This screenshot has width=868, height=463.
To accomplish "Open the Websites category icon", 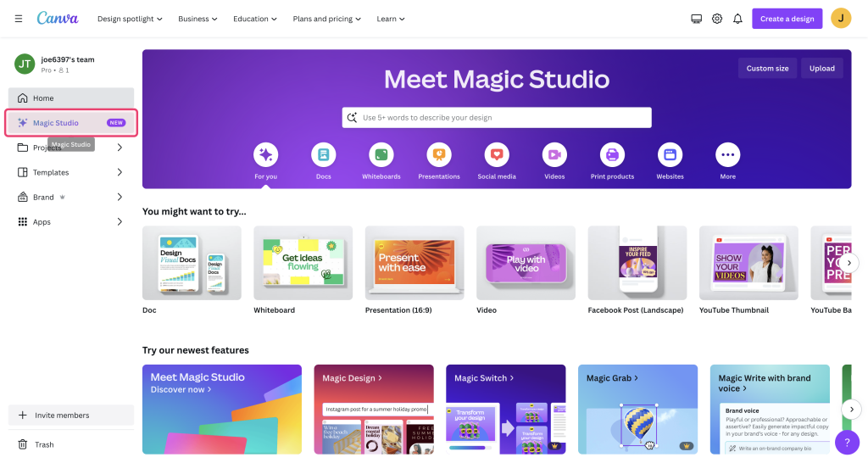I will (x=670, y=155).
